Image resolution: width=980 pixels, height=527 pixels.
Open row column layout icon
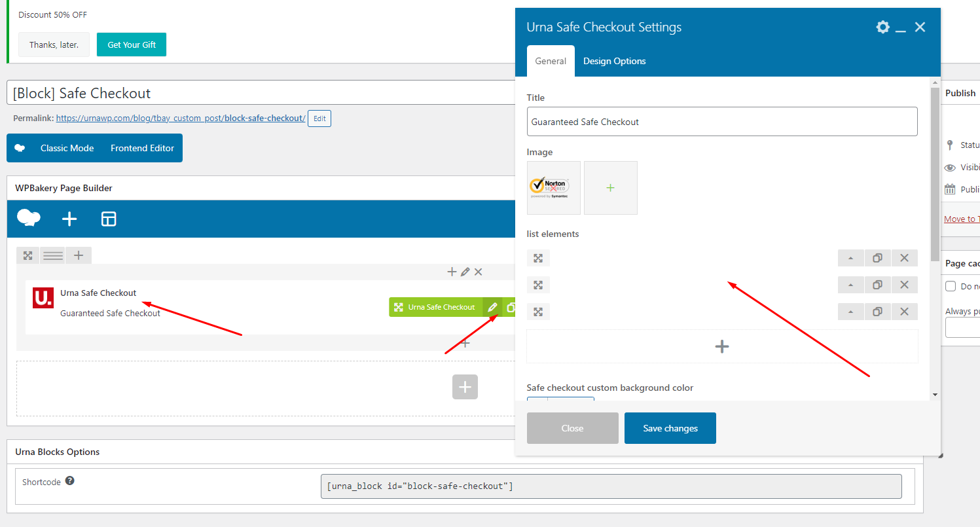[x=53, y=255]
